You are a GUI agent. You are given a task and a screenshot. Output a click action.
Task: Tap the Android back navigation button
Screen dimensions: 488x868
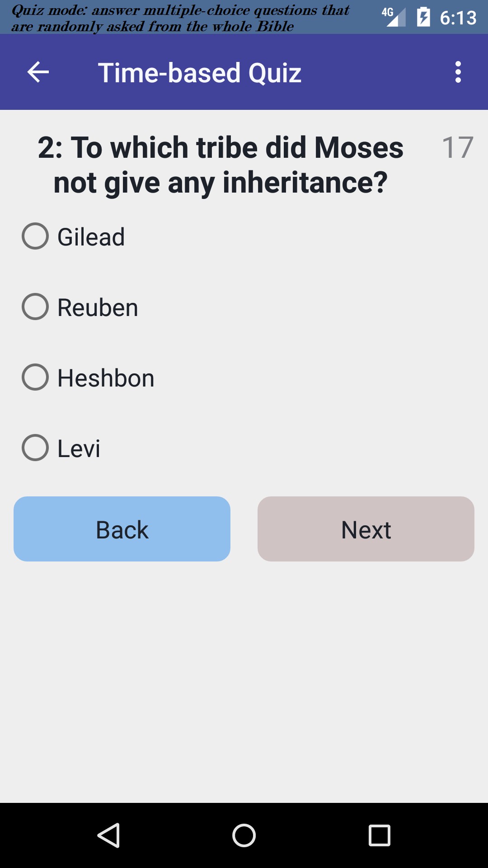tap(108, 835)
